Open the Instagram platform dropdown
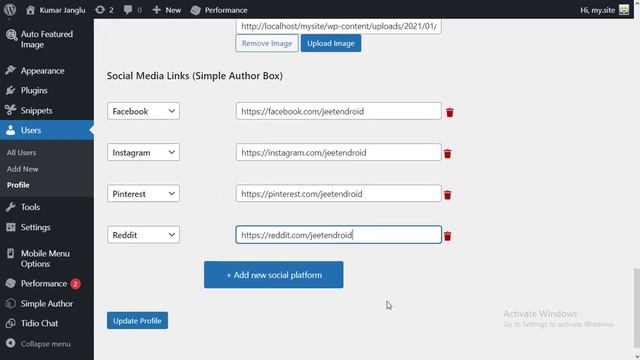640x360 pixels. click(x=143, y=152)
